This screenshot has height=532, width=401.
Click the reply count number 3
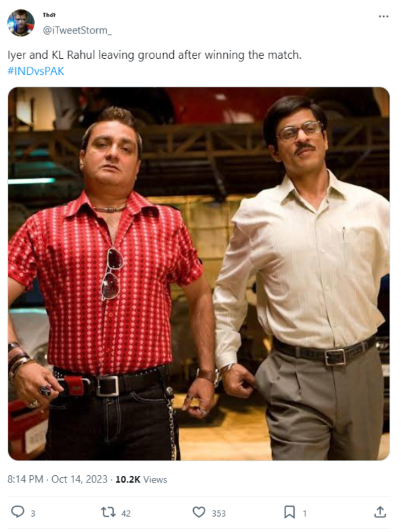pyautogui.click(x=33, y=514)
